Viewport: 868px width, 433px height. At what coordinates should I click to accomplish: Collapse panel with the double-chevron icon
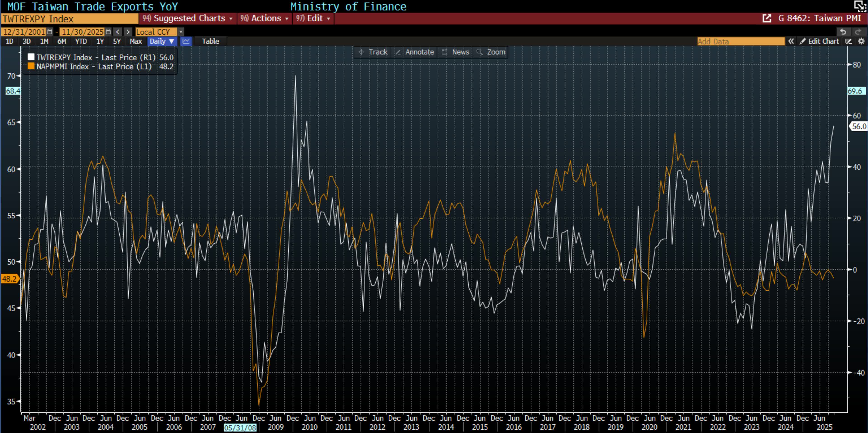pos(791,41)
